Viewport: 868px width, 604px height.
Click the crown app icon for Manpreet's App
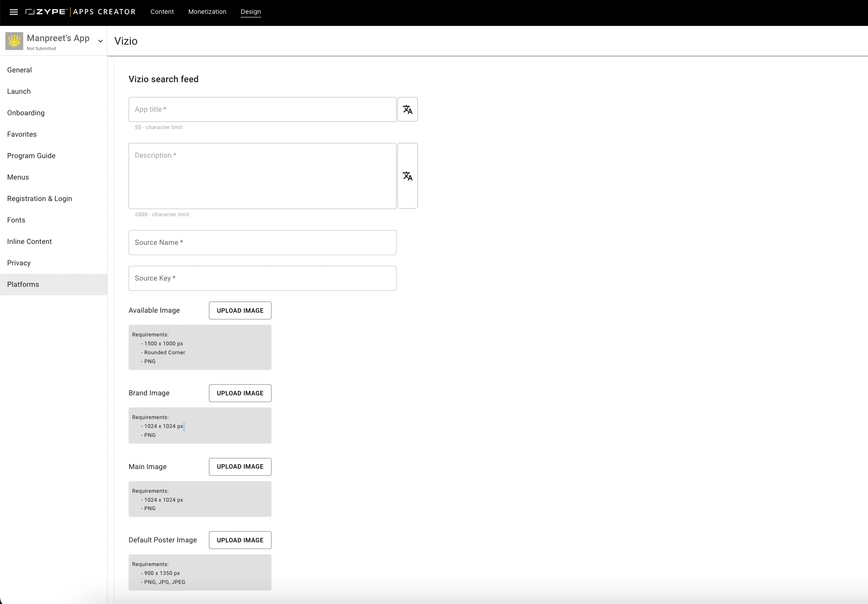[14, 41]
